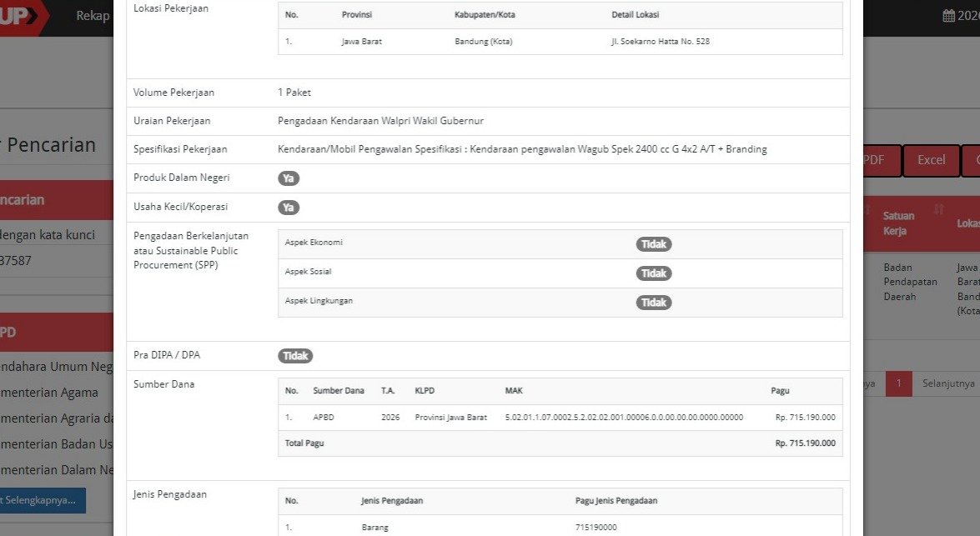Sort table by Satuan Kerja column icon
Viewport: 980px width, 536px height.
(x=939, y=210)
